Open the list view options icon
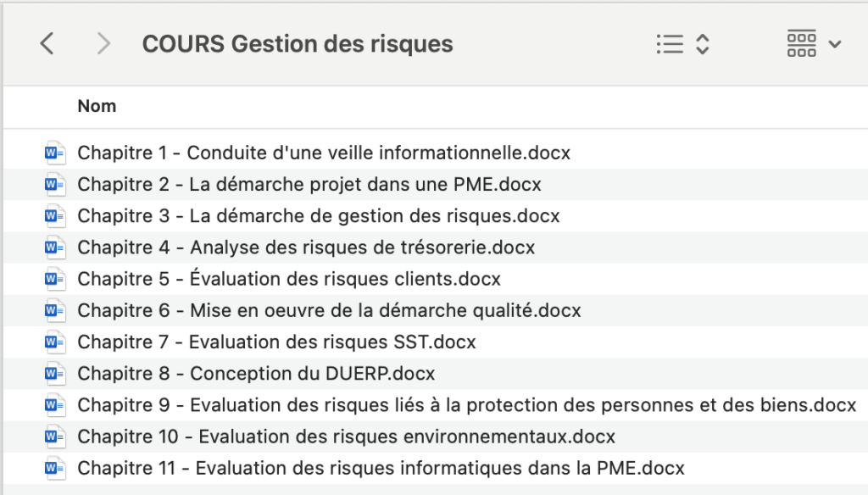The image size is (868, 495). click(670, 44)
